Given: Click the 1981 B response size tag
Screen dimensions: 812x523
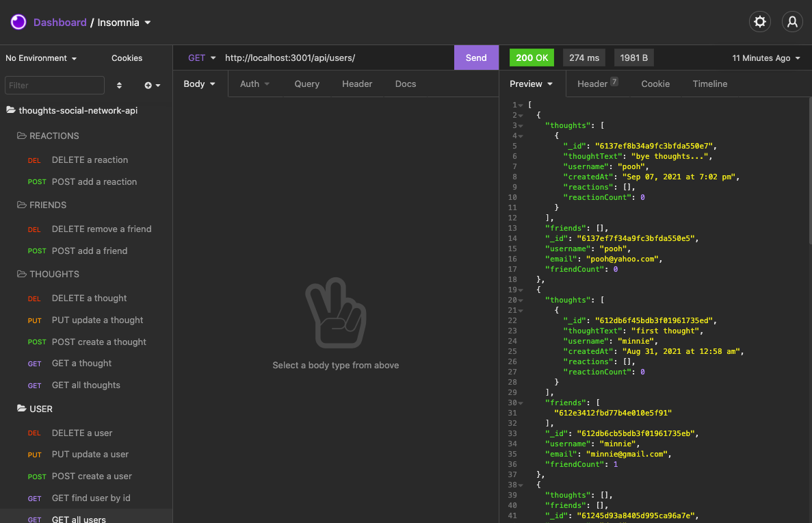Looking at the screenshot, I should 633,58.
